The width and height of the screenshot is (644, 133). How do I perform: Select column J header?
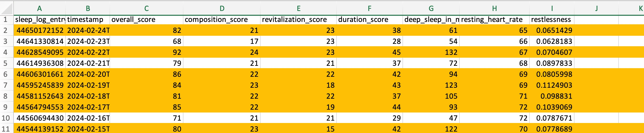click(x=596, y=9)
